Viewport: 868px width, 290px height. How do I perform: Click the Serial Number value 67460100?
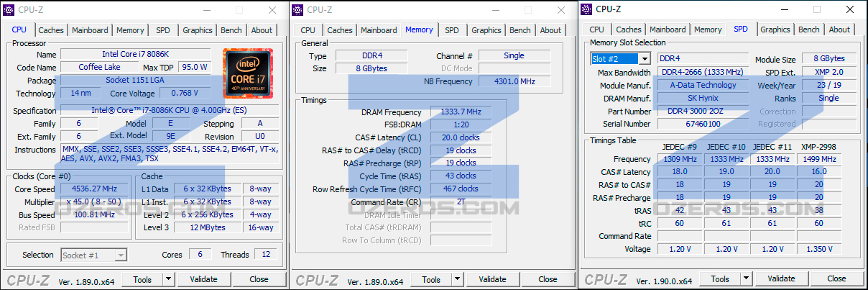pyautogui.click(x=703, y=124)
